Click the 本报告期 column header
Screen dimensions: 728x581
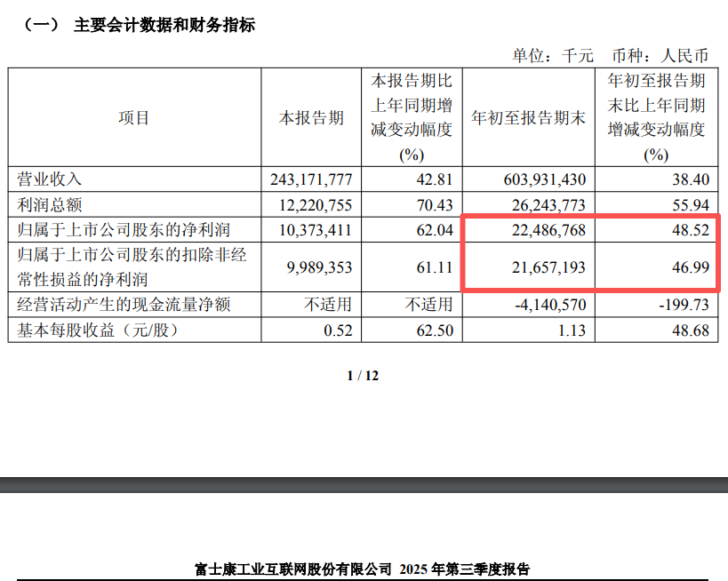(311, 118)
